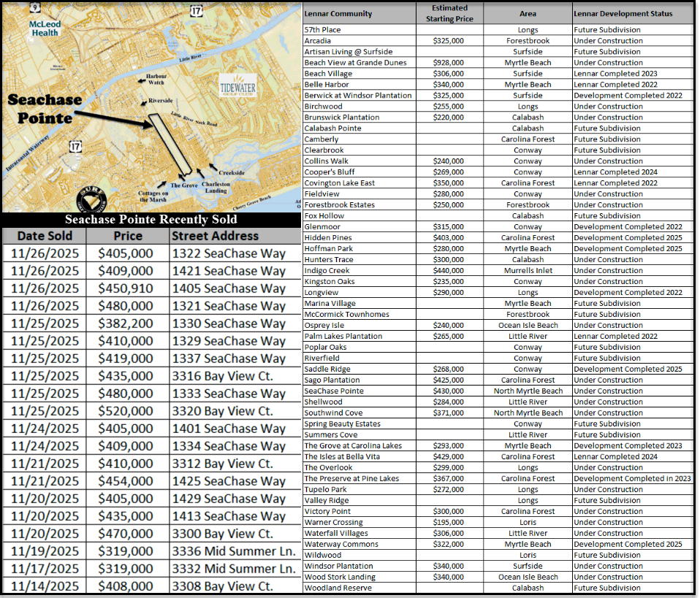This screenshot has height=598, width=700.
Task: Select the SeaChase Pointe row in community list
Action: [333, 391]
